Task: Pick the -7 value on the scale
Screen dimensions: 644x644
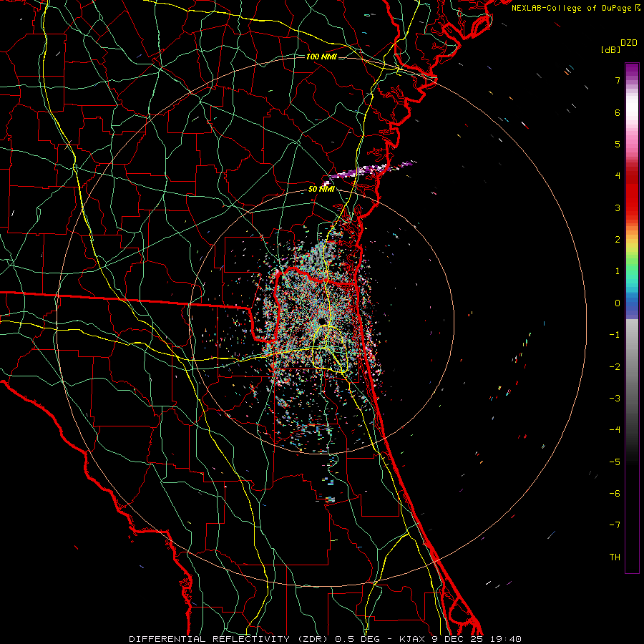Action: click(x=615, y=525)
